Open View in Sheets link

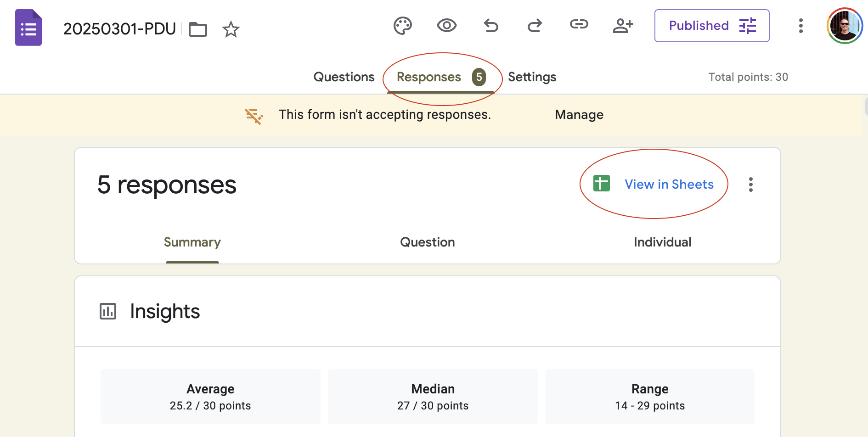pos(669,184)
